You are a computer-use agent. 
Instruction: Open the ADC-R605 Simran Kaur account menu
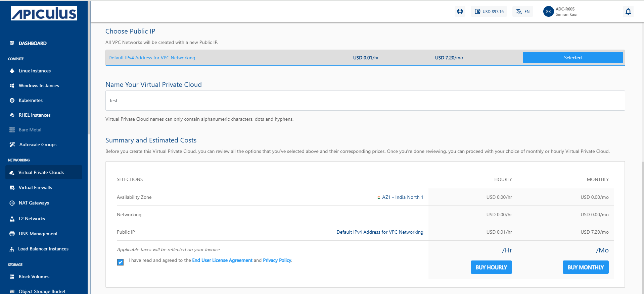(561, 11)
